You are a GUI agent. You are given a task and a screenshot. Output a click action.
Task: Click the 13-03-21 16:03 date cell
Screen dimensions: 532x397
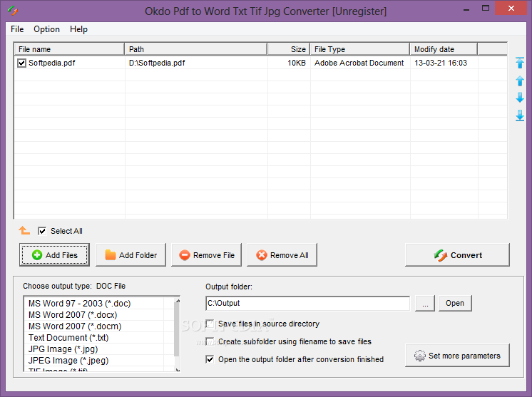(x=441, y=63)
